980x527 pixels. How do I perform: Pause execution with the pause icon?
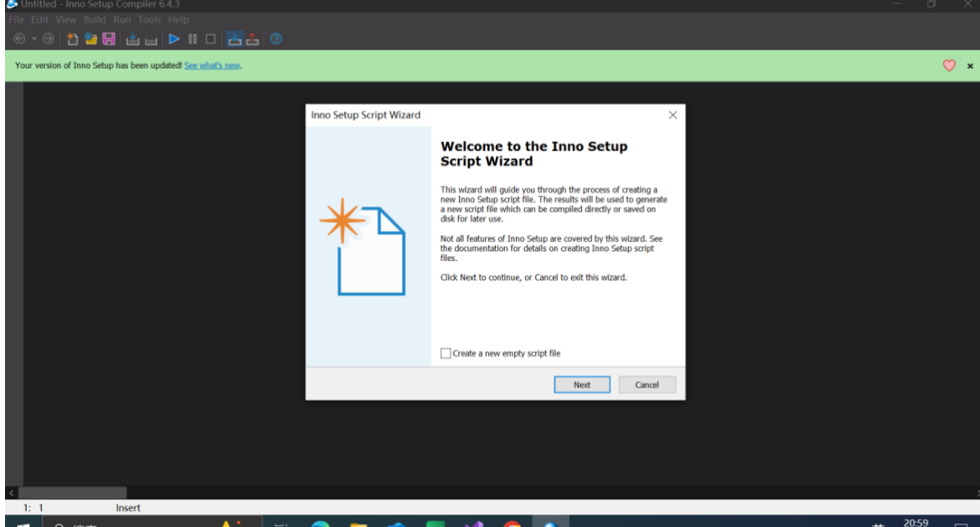[192, 38]
